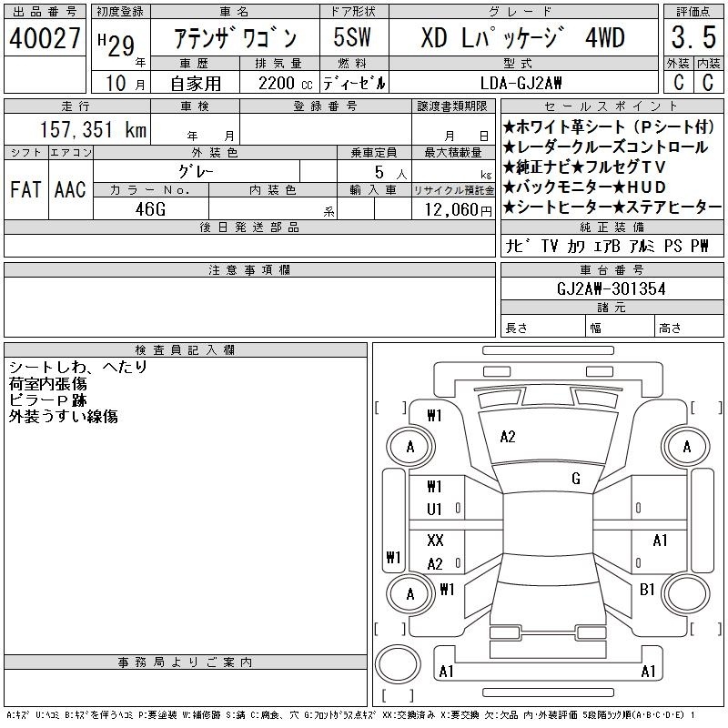Select the B1 damage mark on the diagram
728x728 pixels.
point(647,590)
